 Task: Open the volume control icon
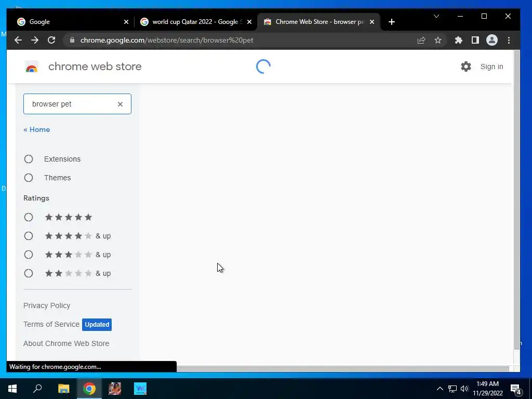pos(464,389)
